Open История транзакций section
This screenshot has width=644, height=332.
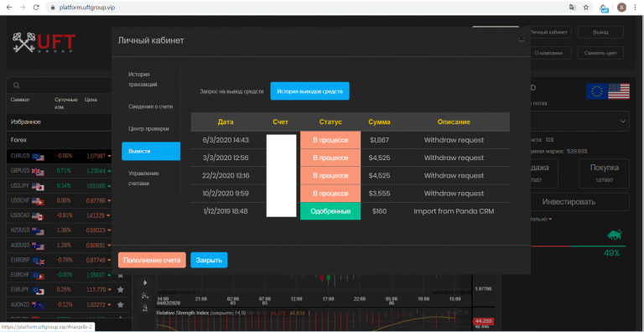[x=143, y=80]
